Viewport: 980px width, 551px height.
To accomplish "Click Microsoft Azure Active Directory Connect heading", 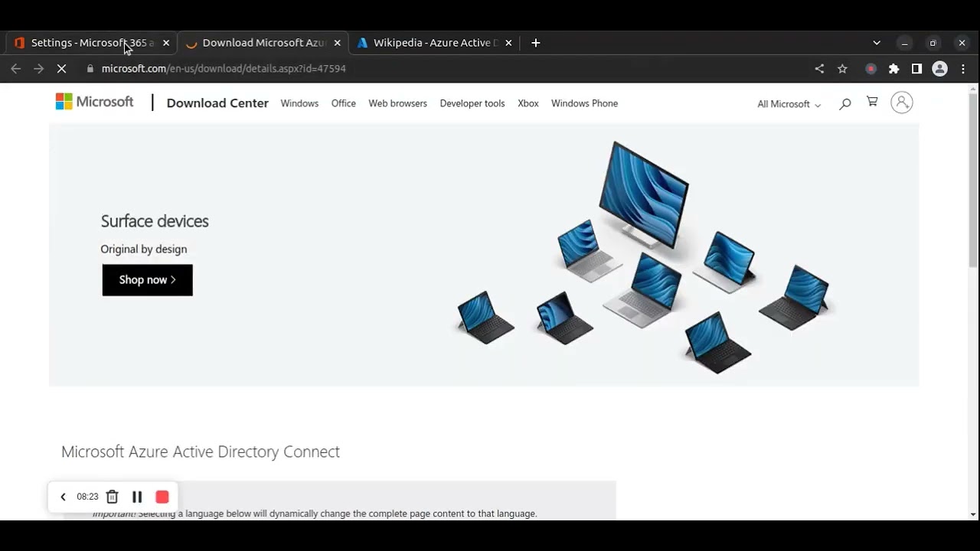I will [x=201, y=452].
